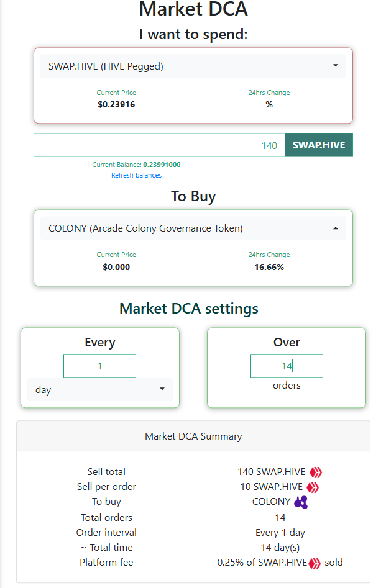Open the day interval unit dropdown

pyautogui.click(x=99, y=389)
